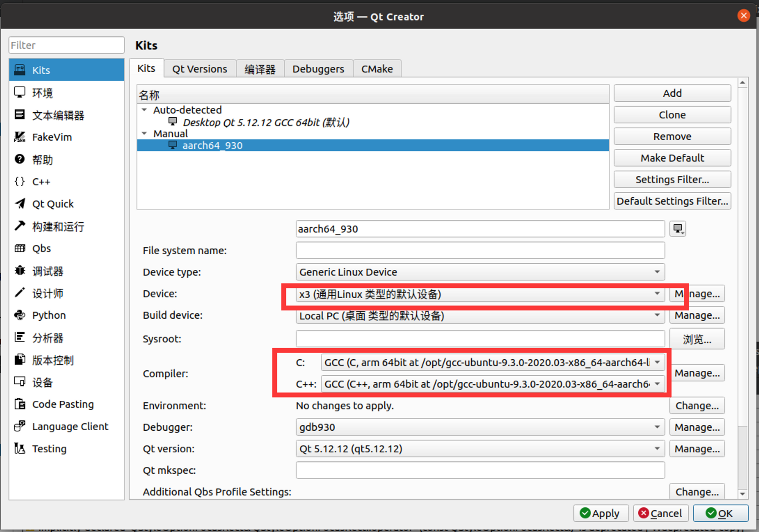Click Change... next to Environment

click(x=697, y=406)
